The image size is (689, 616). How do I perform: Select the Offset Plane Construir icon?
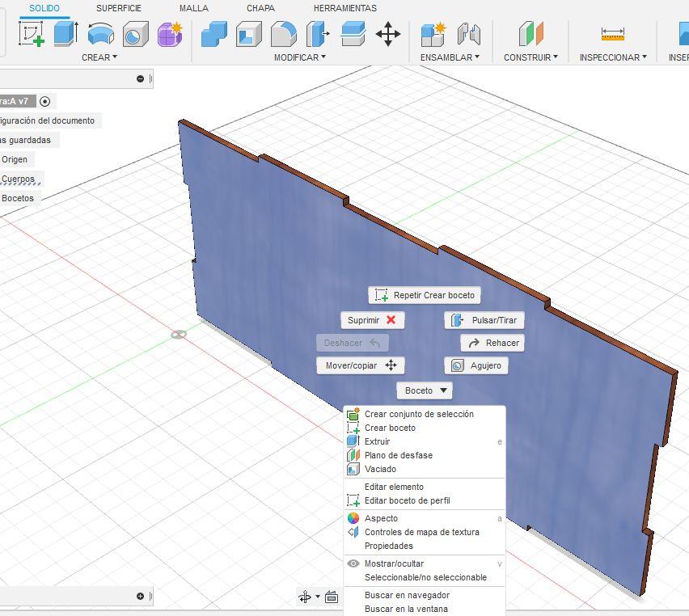pyautogui.click(x=530, y=34)
